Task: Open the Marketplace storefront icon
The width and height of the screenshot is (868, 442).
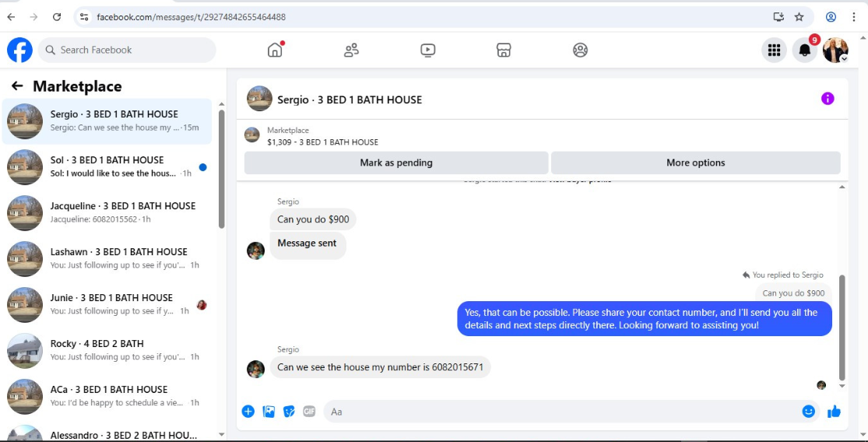Action: coord(504,51)
